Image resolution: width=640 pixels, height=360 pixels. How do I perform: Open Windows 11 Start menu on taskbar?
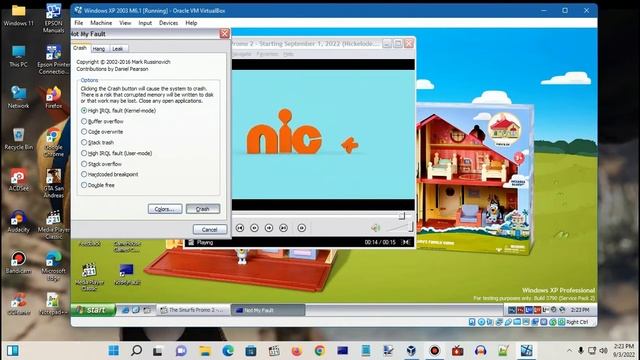[x=114, y=350]
